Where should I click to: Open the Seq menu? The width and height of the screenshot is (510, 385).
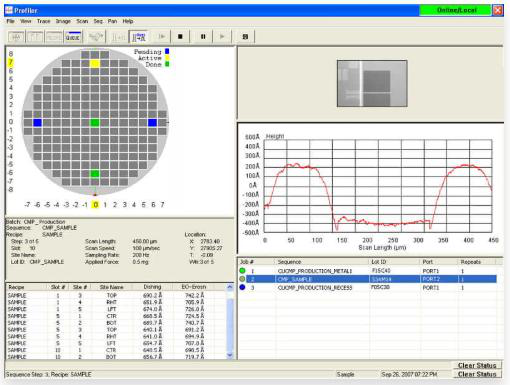pyautogui.click(x=98, y=21)
